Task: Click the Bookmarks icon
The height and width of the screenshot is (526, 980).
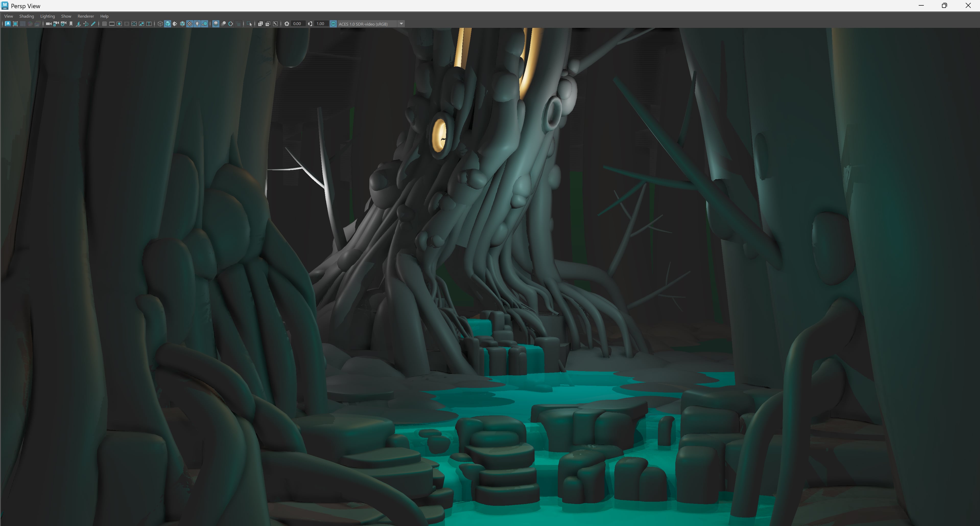Action: click(x=71, y=24)
